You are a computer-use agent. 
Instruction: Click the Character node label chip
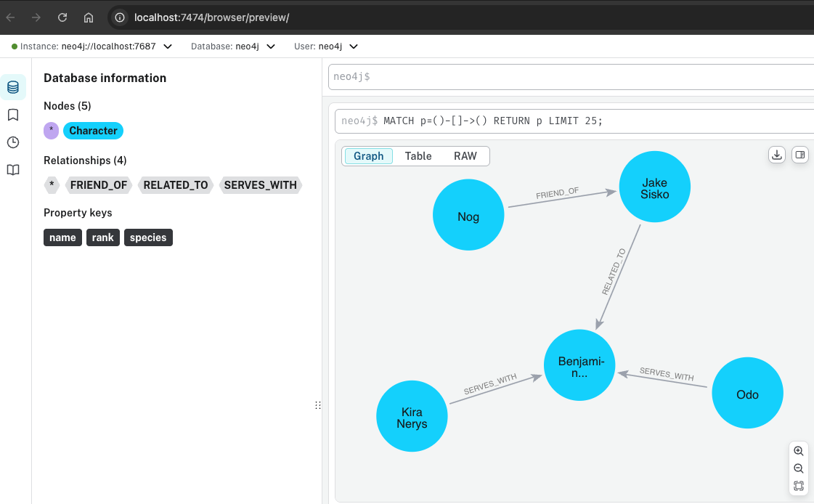[93, 131]
